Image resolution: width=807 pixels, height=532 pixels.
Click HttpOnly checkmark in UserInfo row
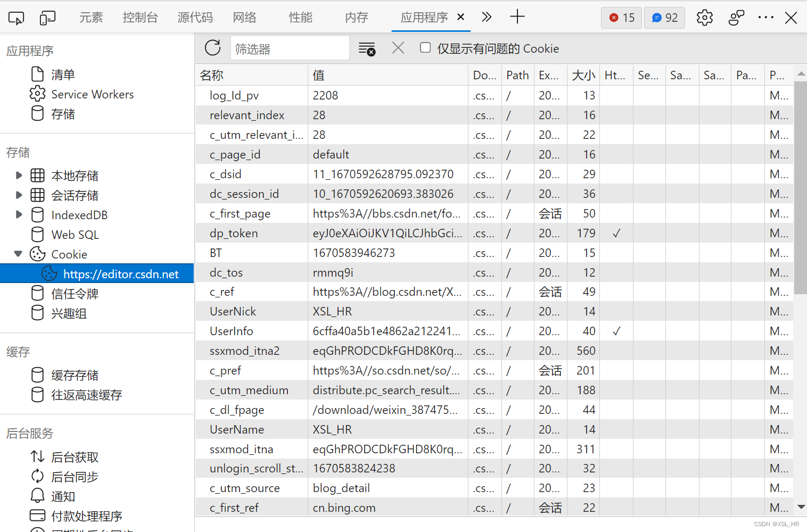point(616,331)
